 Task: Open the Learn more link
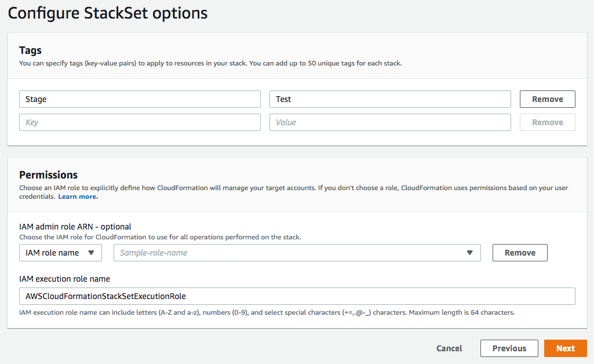pyautogui.click(x=78, y=196)
